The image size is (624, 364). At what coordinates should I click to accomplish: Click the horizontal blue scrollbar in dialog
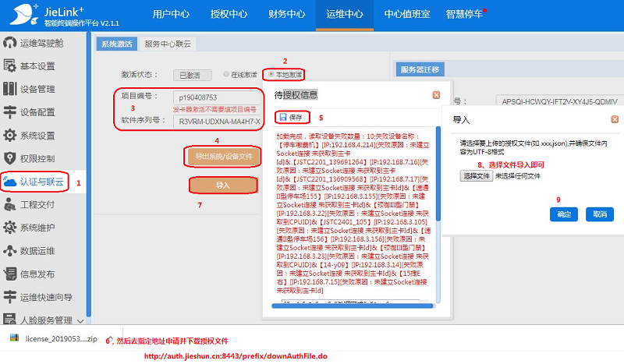tap(353, 306)
